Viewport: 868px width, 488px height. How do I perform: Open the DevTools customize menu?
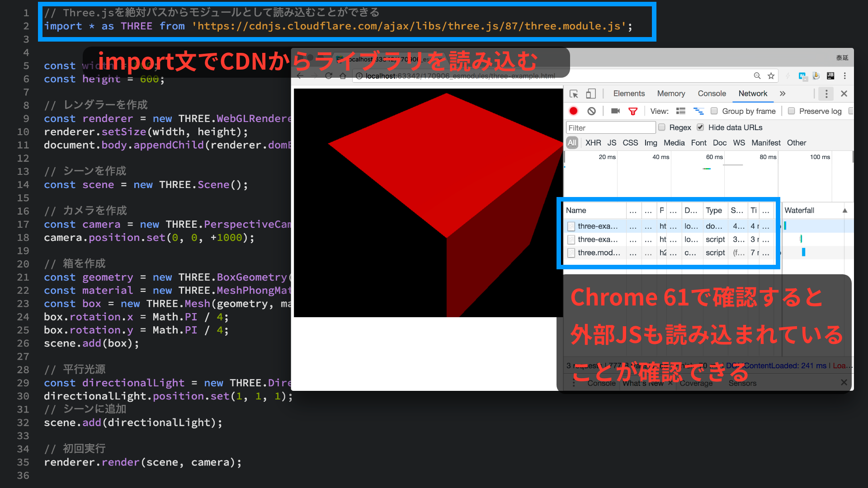point(826,94)
